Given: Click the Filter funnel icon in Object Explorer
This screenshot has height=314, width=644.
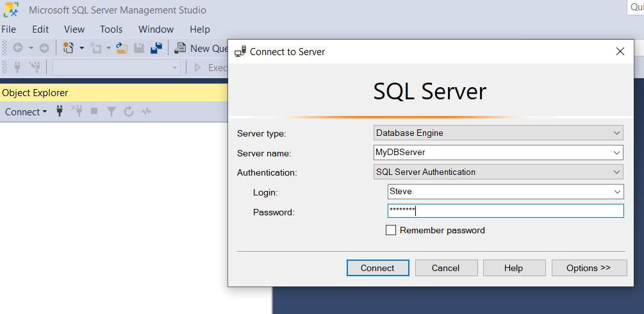Looking at the screenshot, I should point(111,112).
